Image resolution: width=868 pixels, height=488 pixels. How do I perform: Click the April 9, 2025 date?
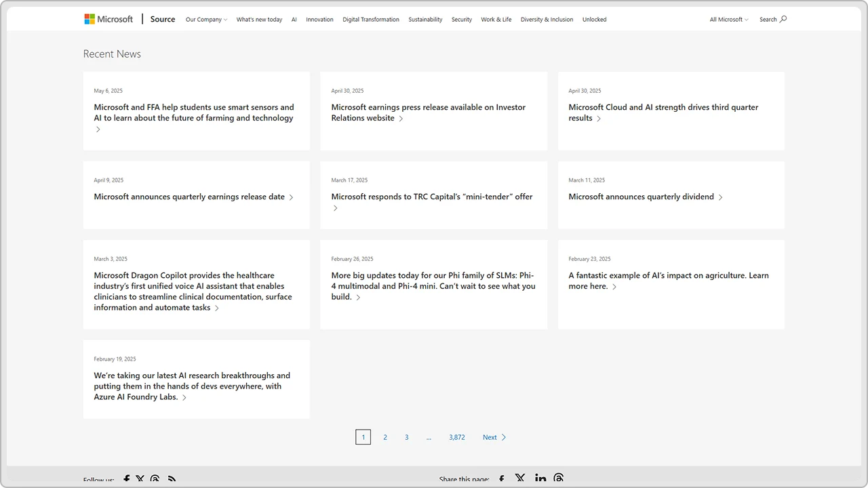coord(108,180)
